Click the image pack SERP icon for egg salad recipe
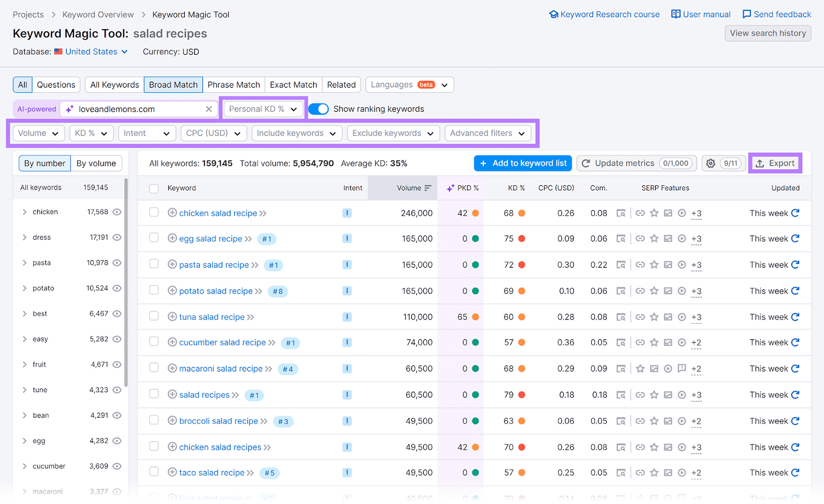Image resolution: width=824 pixels, height=504 pixels. coord(668,238)
